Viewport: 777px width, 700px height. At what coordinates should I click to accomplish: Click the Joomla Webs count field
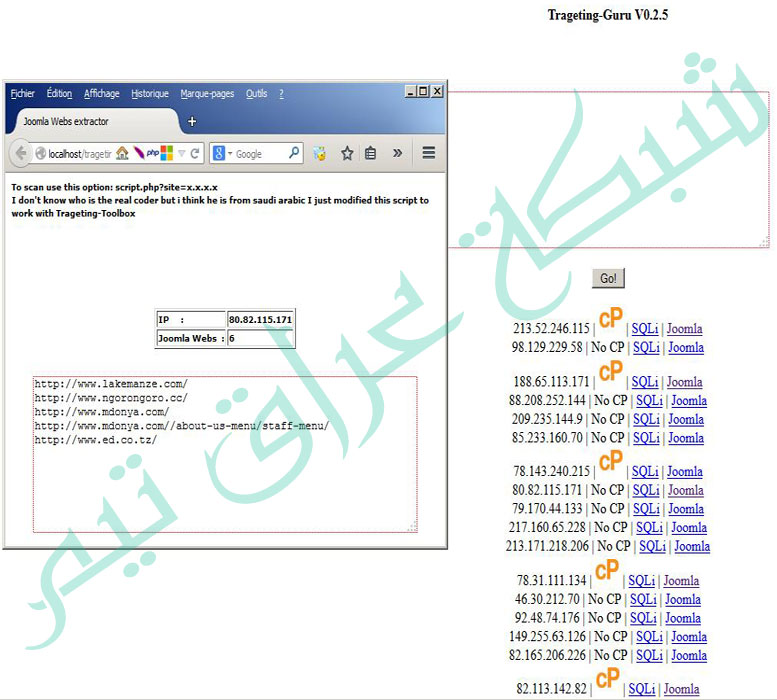(x=260, y=338)
